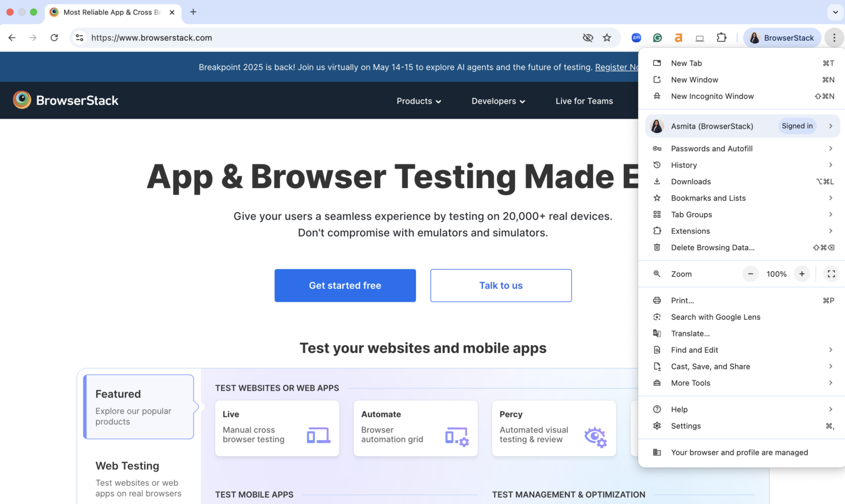Image resolution: width=845 pixels, height=504 pixels.
Task: Click the Zoom extension icon in toolbar
Action: coord(636,38)
